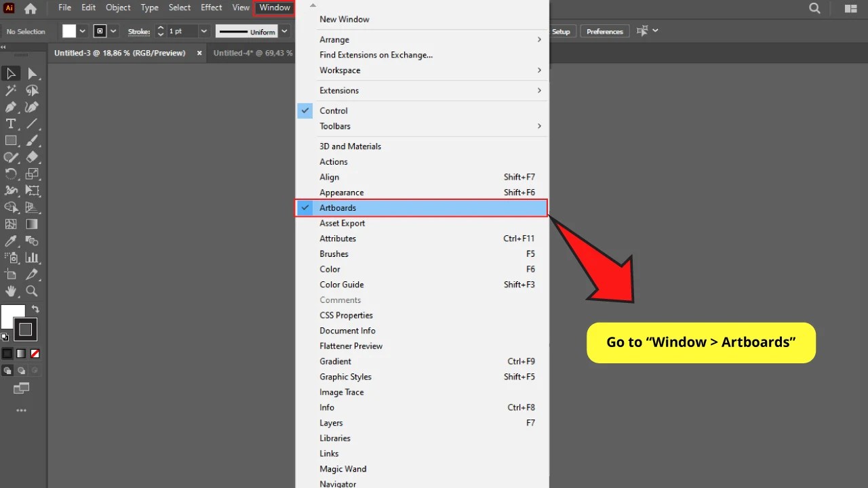Expand the Uniform stroke profile dropdown
868x488 pixels.
284,30
